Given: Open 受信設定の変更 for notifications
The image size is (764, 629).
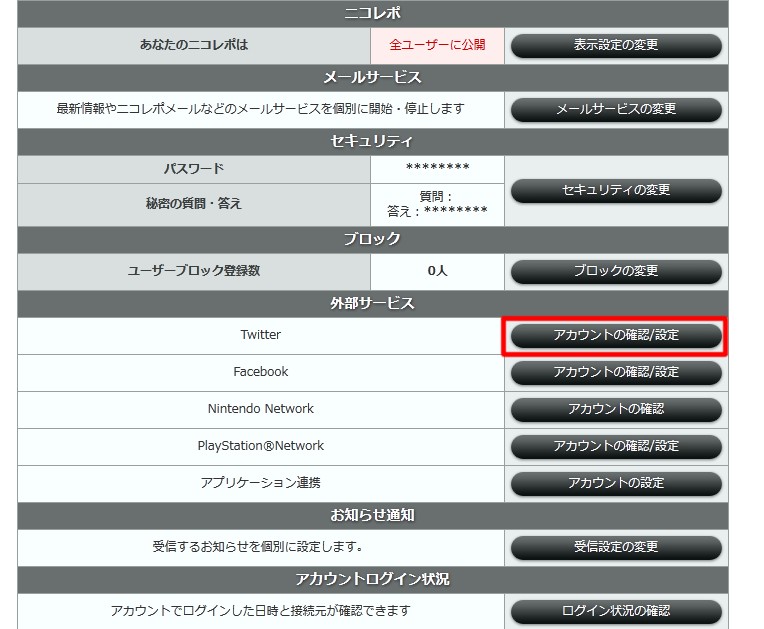Looking at the screenshot, I should click(x=615, y=547).
